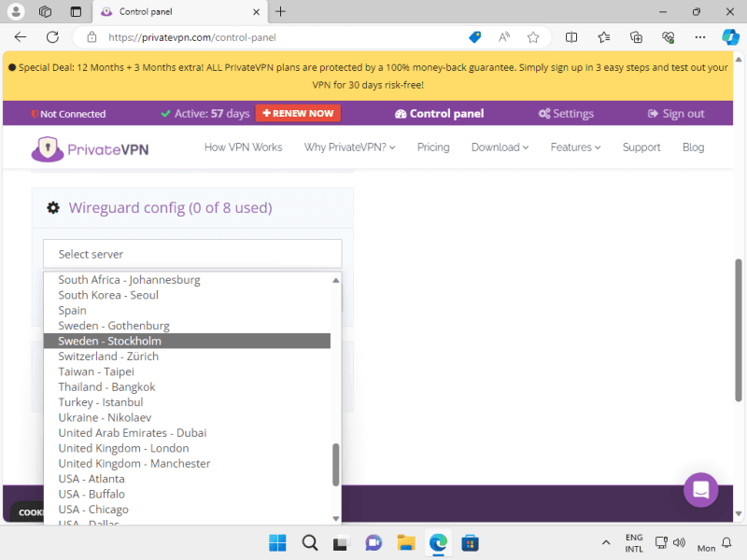The height and width of the screenshot is (560, 747).
Task: Click the page vertical scrollbar thumb
Action: pyautogui.click(x=739, y=330)
